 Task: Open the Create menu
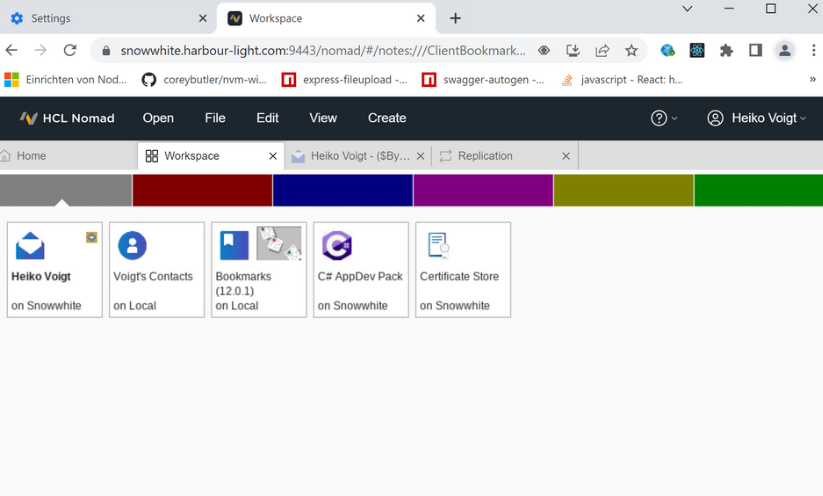pyautogui.click(x=387, y=118)
